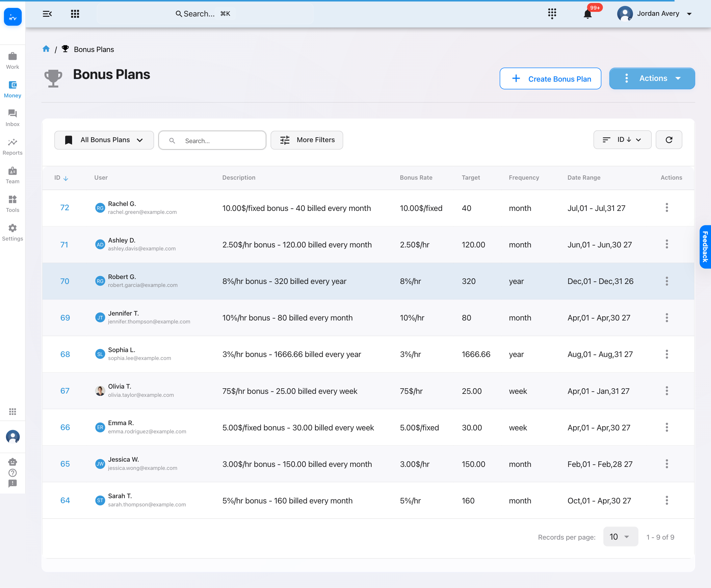711x588 pixels.
Task: Open Reports in sidebar
Action: coord(13,147)
